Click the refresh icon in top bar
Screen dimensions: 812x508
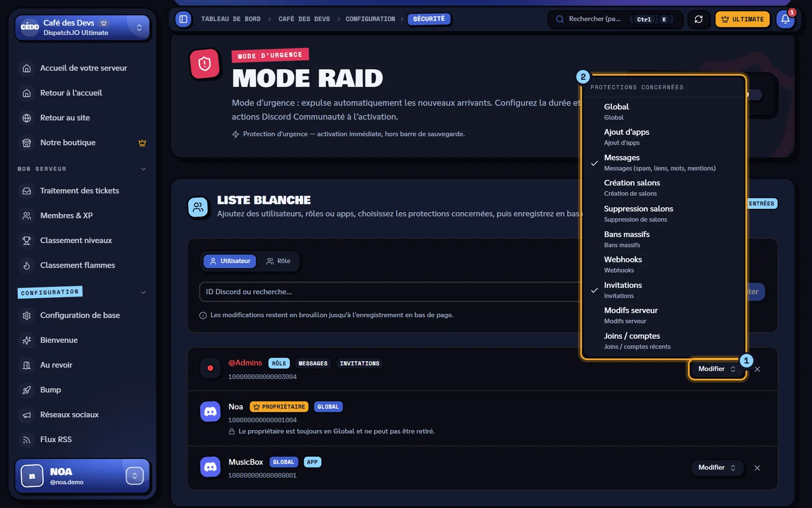699,19
